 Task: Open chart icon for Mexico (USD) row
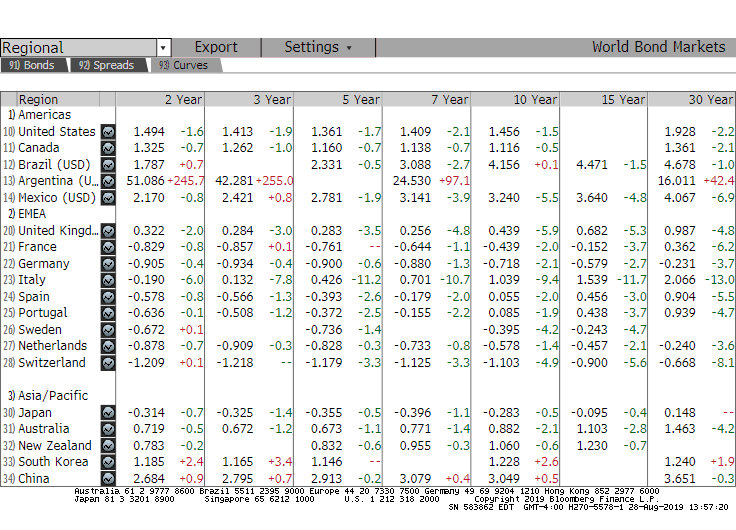108,198
